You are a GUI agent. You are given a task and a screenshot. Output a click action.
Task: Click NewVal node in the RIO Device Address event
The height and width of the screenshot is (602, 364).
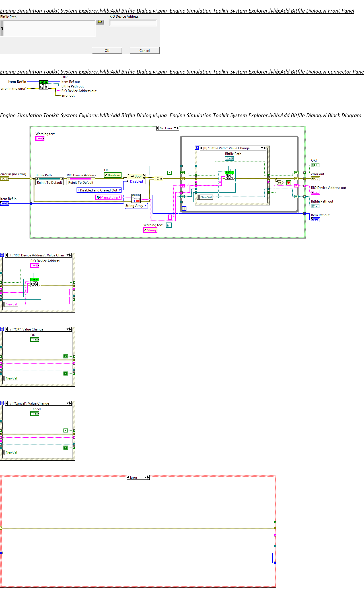(10, 304)
